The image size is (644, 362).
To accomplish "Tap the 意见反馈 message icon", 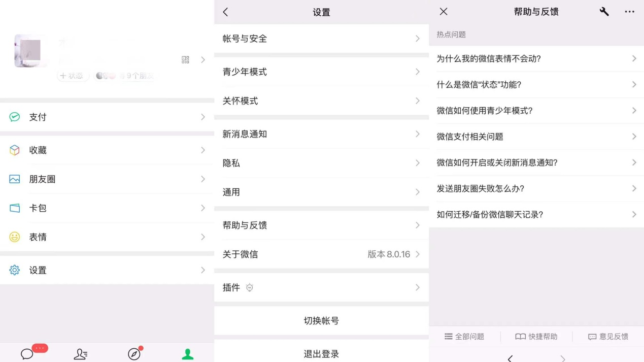I will coord(592,337).
